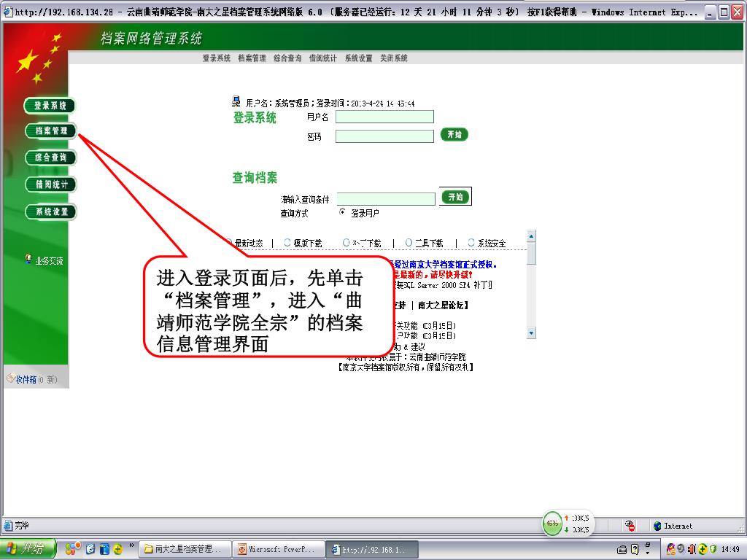Launch Internet Explorer from quick launch
Screen dimensions: 747x560
click(x=90, y=549)
